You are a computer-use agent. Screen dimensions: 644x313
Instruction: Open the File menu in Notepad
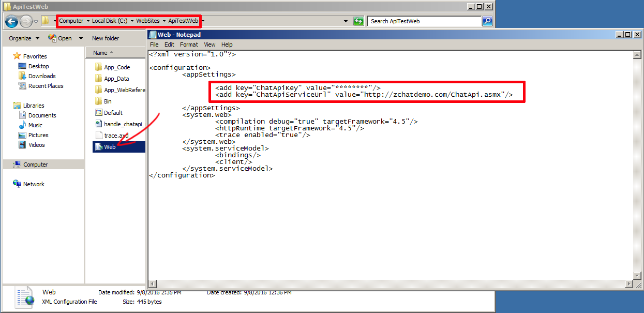(154, 44)
